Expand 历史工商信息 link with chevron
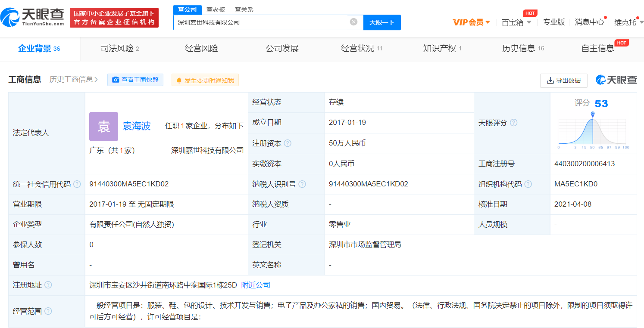The width and height of the screenshot is (644, 328). [74, 80]
